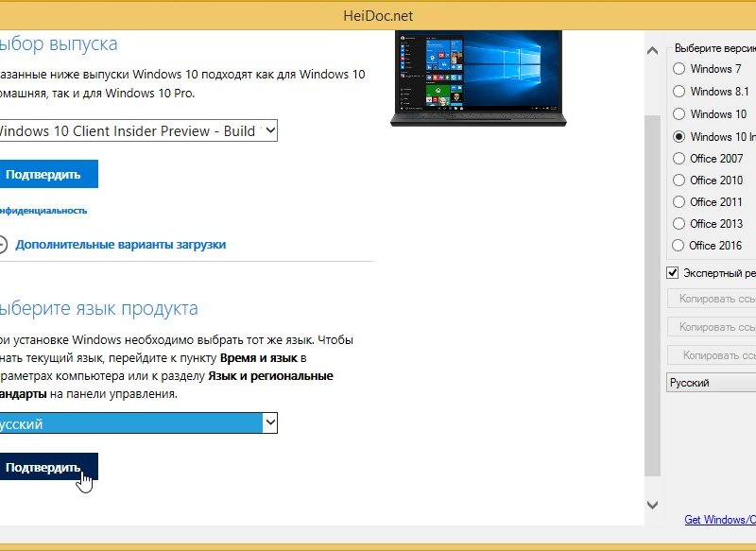Click the scrollbar down arrow
756x551 pixels.
tap(652, 505)
